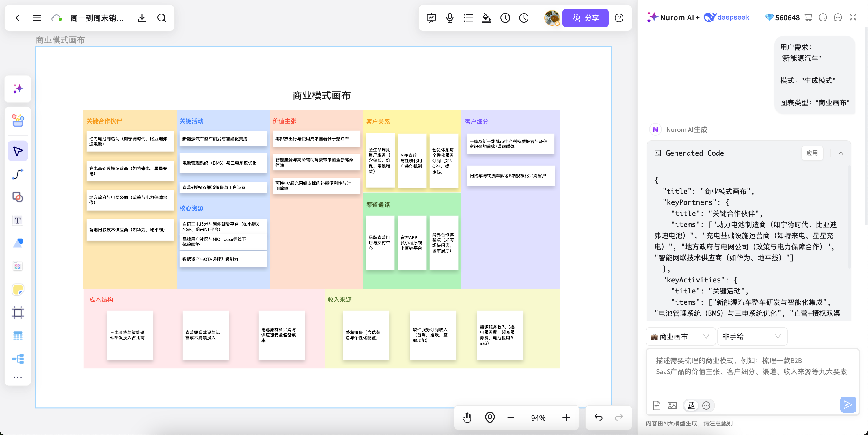868x435 pixels.
Task: Switch to hand pan tool
Action: point(467,418)
